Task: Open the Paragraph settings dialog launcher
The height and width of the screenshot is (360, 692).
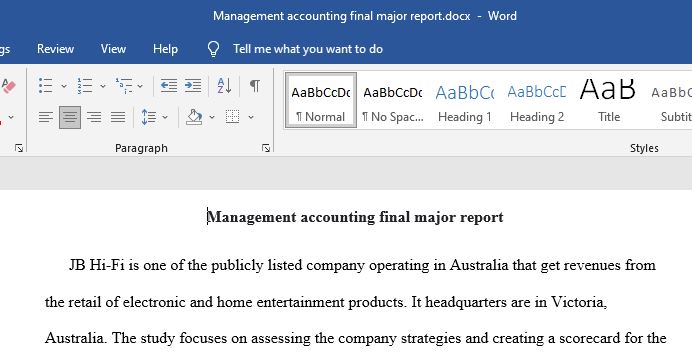Action: [x=266, y=148]
